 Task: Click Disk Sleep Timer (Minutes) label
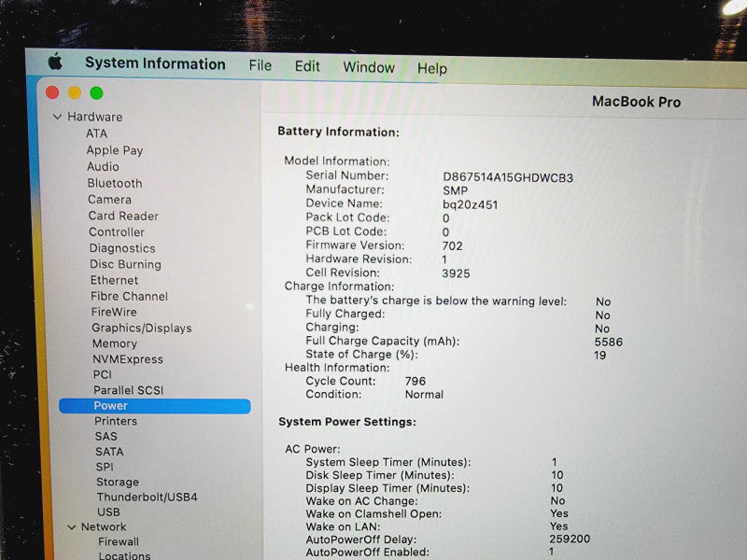pos(380,475)
